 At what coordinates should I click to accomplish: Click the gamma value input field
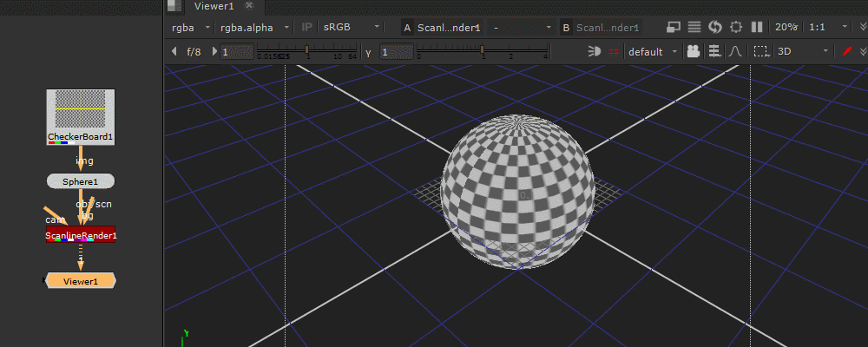(x=397, y=52)
